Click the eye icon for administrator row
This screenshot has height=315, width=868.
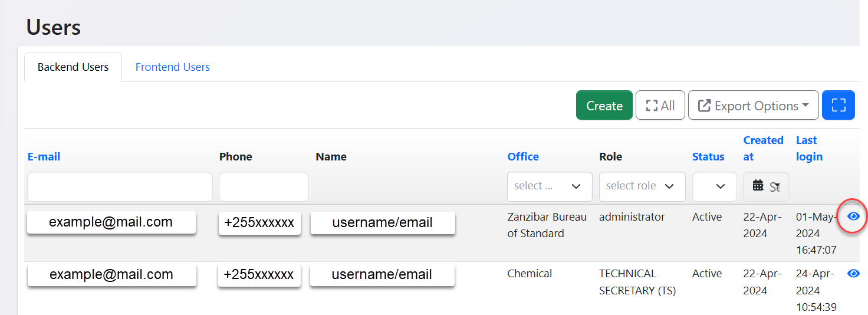coord(853,216)
